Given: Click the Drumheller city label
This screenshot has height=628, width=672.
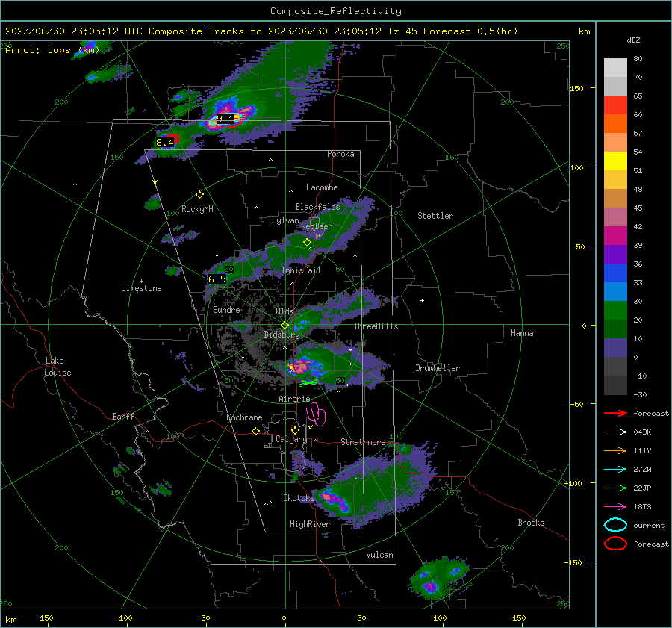Looking at the screenshot, I should coord(438,368).
